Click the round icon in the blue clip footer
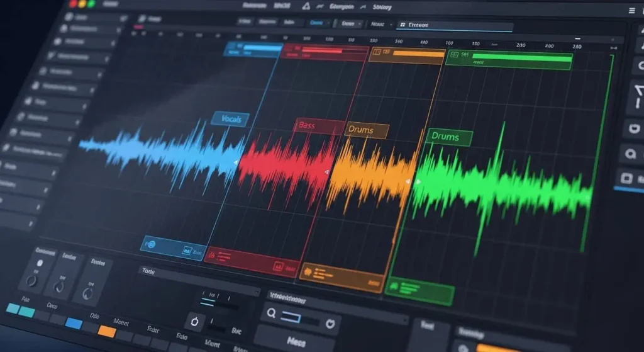644x352 pixels. pyautogui.click(x=150, y=244)
